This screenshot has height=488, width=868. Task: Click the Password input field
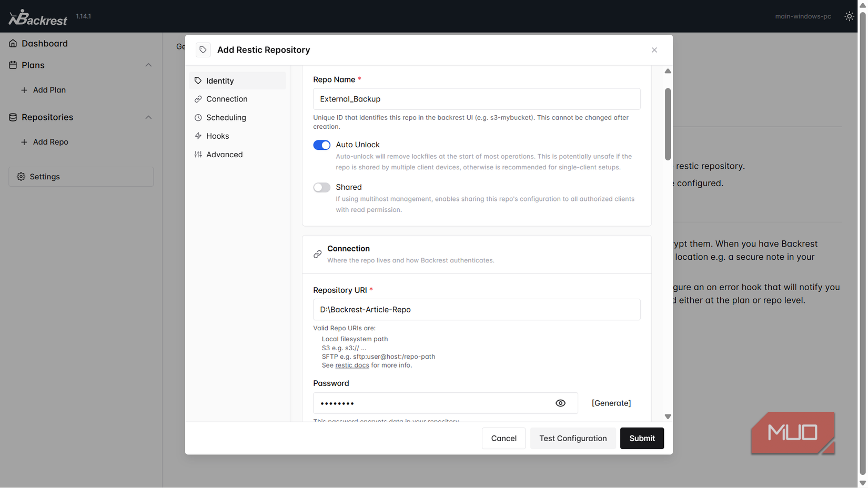(446, 403)
